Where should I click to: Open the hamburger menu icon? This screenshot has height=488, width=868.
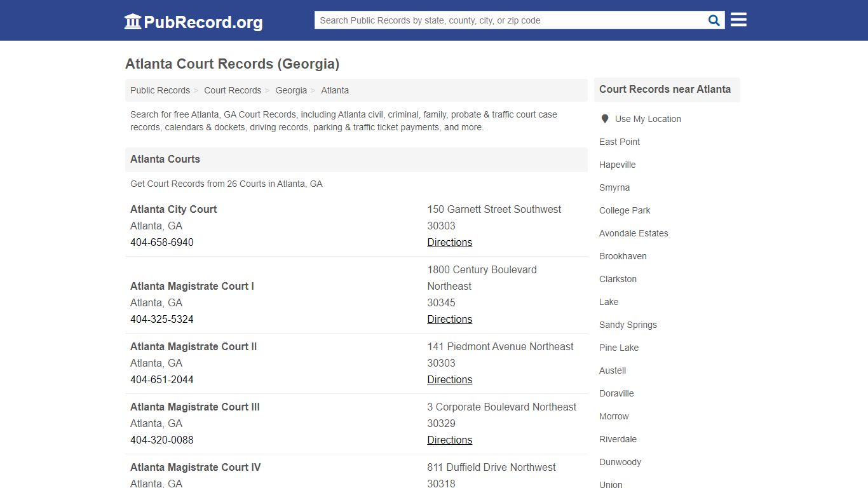tap(738, 20)
